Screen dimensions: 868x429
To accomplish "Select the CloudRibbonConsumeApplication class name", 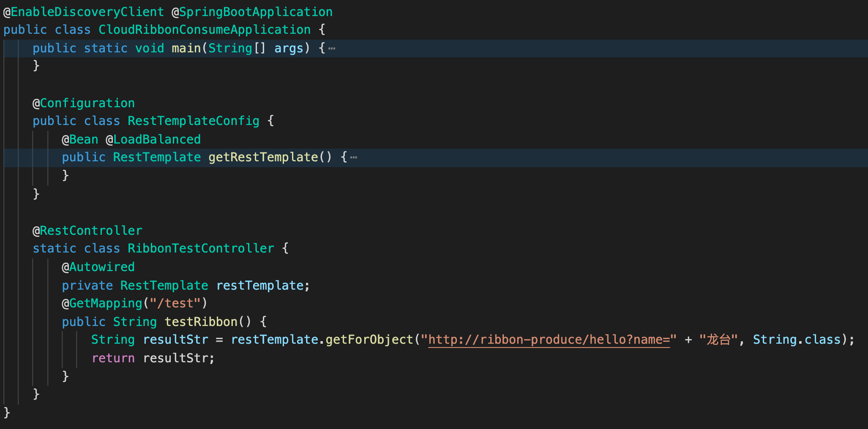I will coord(205,30).
